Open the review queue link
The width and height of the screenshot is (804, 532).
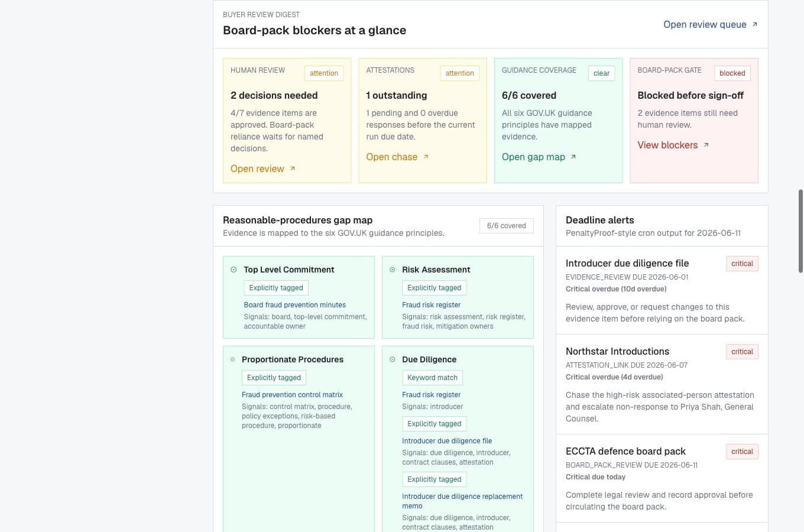pos(710,24)
